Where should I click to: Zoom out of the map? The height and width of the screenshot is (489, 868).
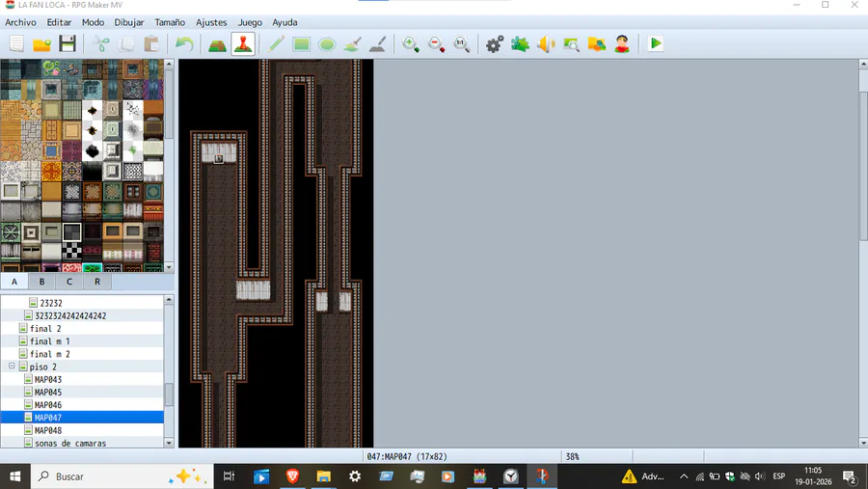click(x=436, y=43)
